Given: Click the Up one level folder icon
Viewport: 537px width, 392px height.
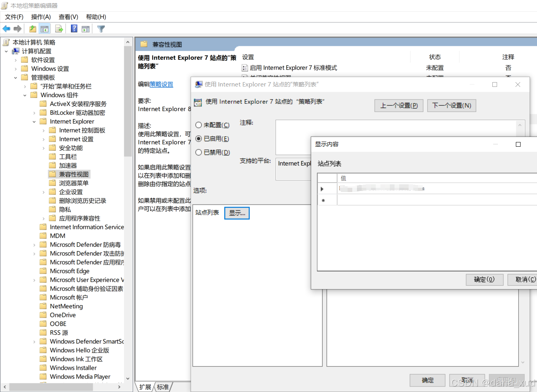Looking at the screenshot, I should point(33,29).
